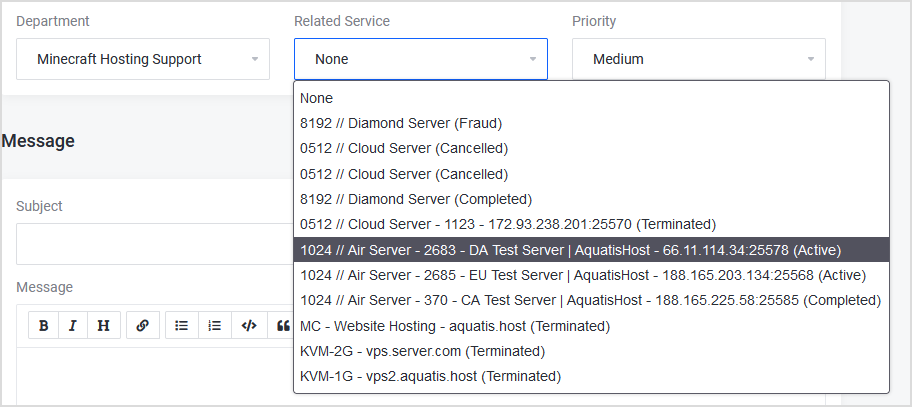Click the Department field label
The image size is (912, 407).
coord(52,21)
